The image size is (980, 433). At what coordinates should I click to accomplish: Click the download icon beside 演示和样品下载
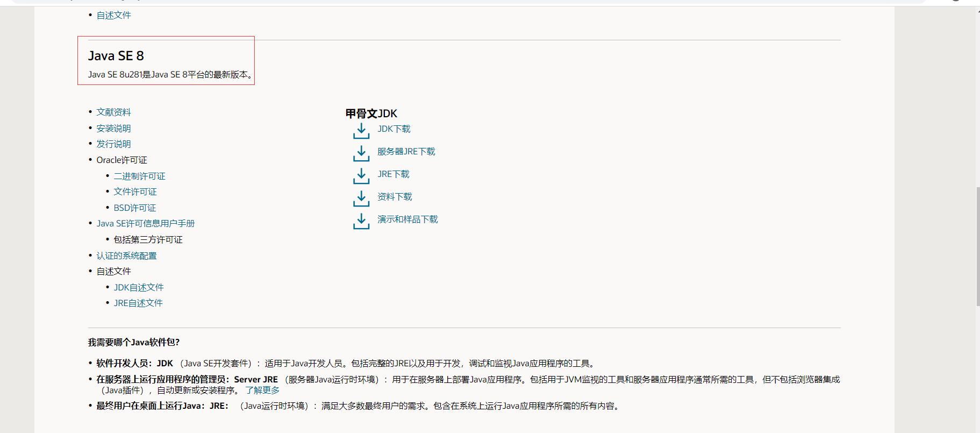coord(361,221)
